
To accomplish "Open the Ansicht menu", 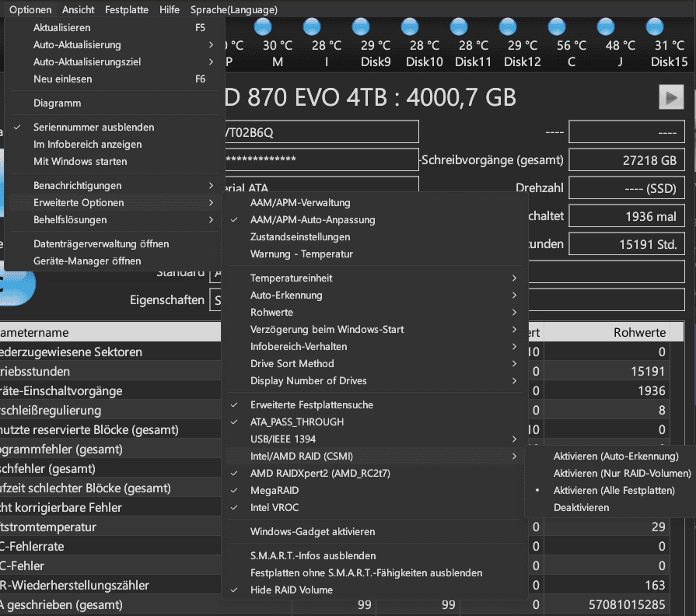I will [x=78, y=9].
